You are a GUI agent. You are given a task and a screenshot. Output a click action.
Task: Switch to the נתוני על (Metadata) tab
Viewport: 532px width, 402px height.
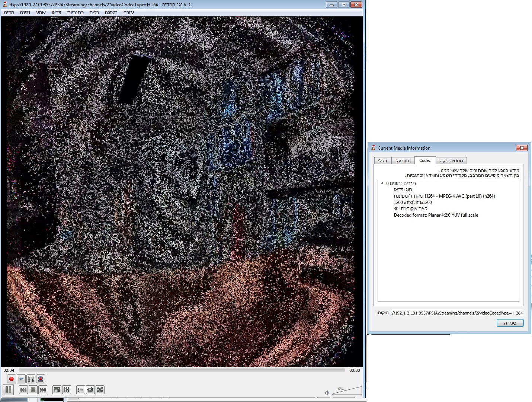coord(403,161)
